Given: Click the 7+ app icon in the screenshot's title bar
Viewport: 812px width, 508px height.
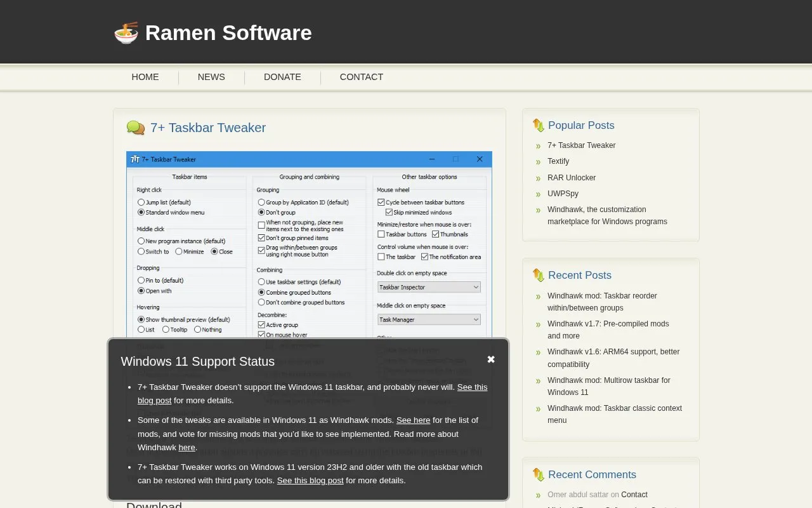Looking at the screenshot, I should pos(134,159).
